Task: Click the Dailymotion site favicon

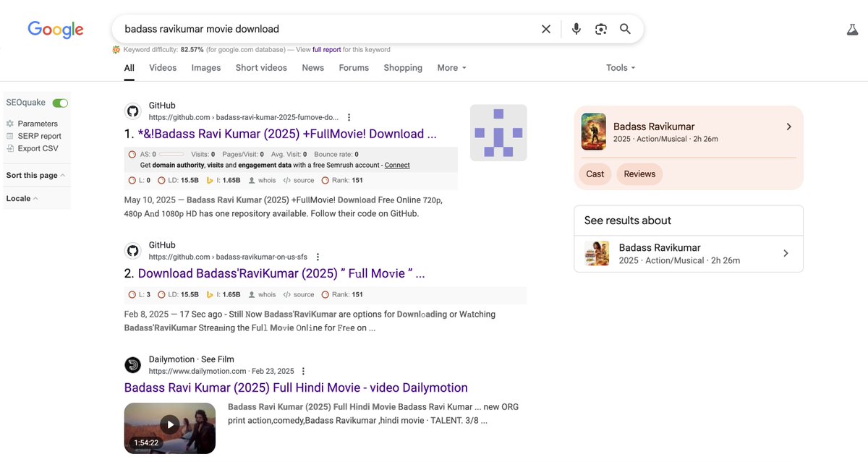Action: tap(132, 365)
